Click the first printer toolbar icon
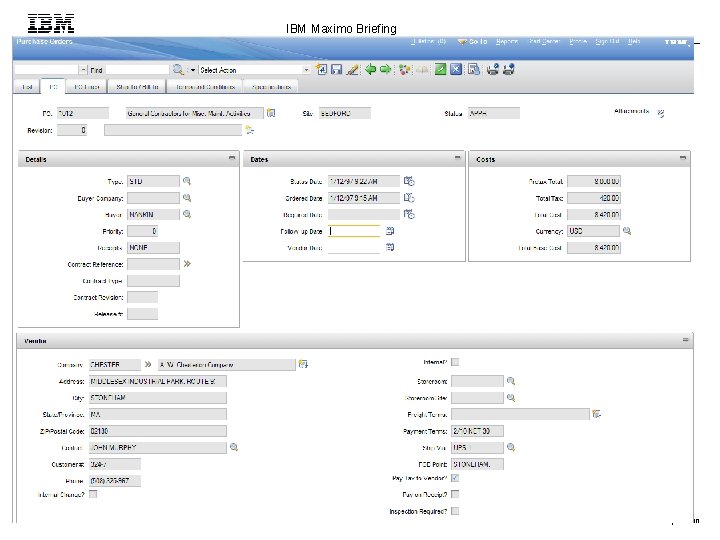The image size is (720, 540). coord(493,70)
